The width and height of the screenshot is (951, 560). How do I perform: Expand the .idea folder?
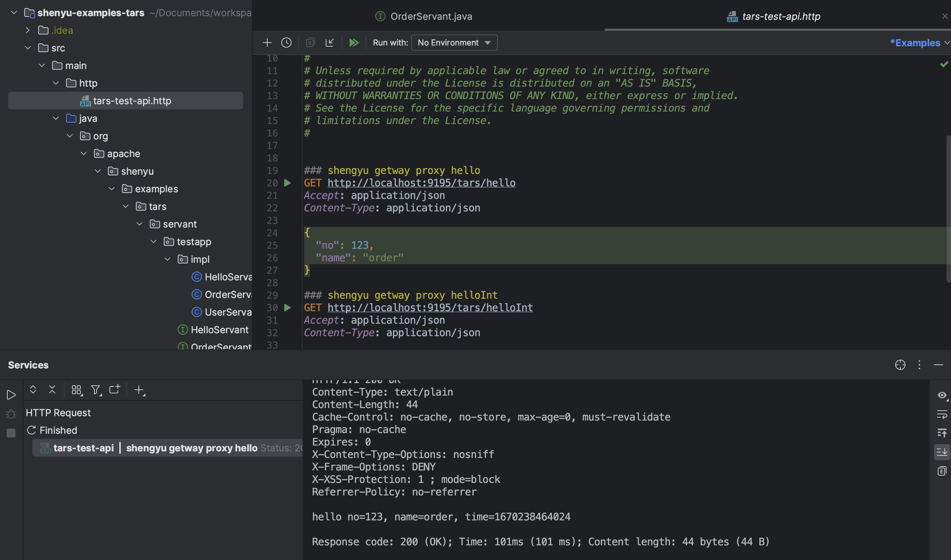coord(28,30)
